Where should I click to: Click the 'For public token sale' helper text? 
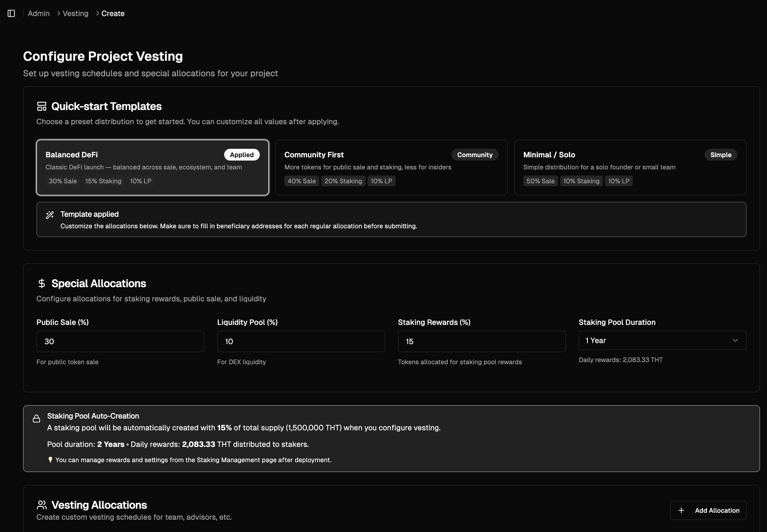pyautogui.click(x=67, y=362)
